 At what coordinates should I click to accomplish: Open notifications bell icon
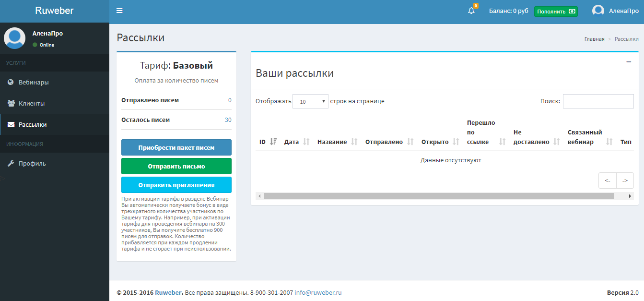click(x=471, y=11)
